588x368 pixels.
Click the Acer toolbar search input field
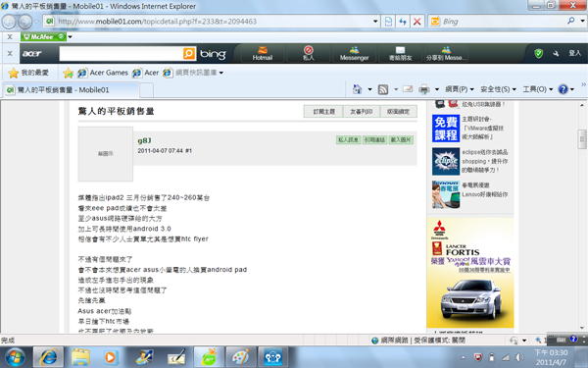click(122, 54)
